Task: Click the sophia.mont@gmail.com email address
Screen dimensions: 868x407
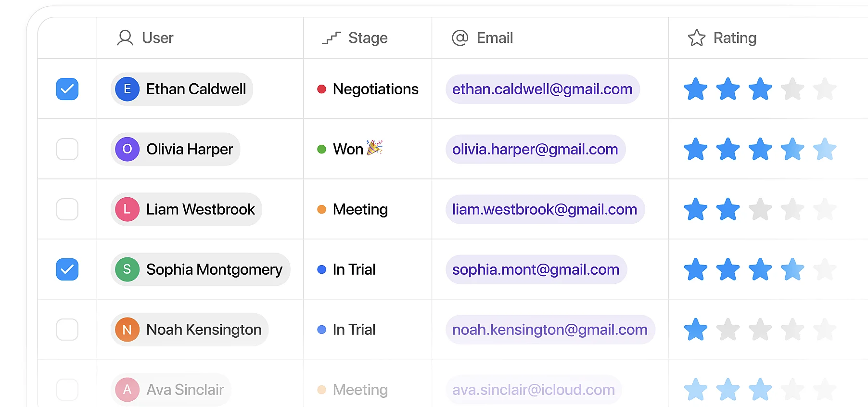Action: 536,269
